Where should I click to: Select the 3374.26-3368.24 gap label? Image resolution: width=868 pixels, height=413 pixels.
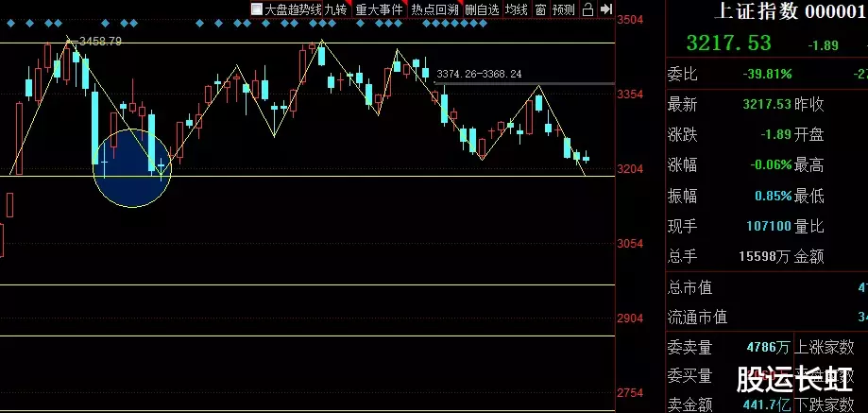(479, 74)
